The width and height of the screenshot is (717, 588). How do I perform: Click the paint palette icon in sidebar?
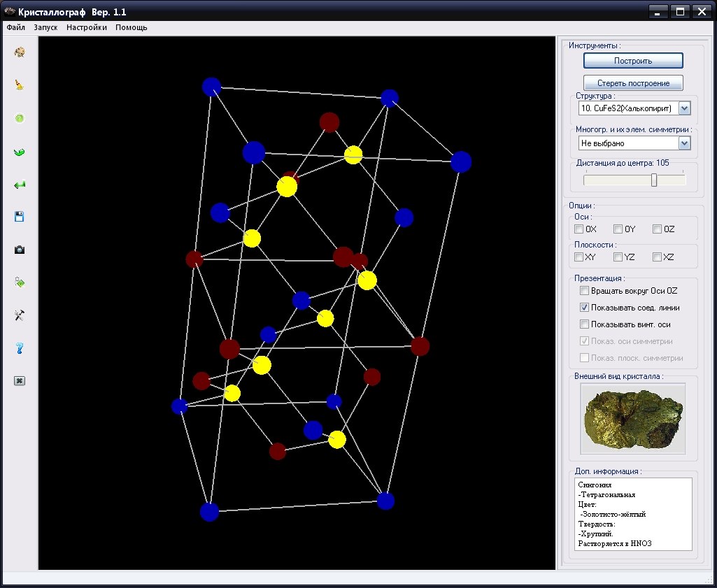(x=19, y=52)
